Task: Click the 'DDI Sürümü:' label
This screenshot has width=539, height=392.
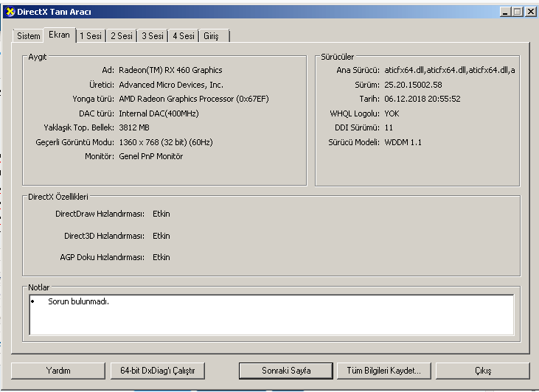Action: (357, 127)
